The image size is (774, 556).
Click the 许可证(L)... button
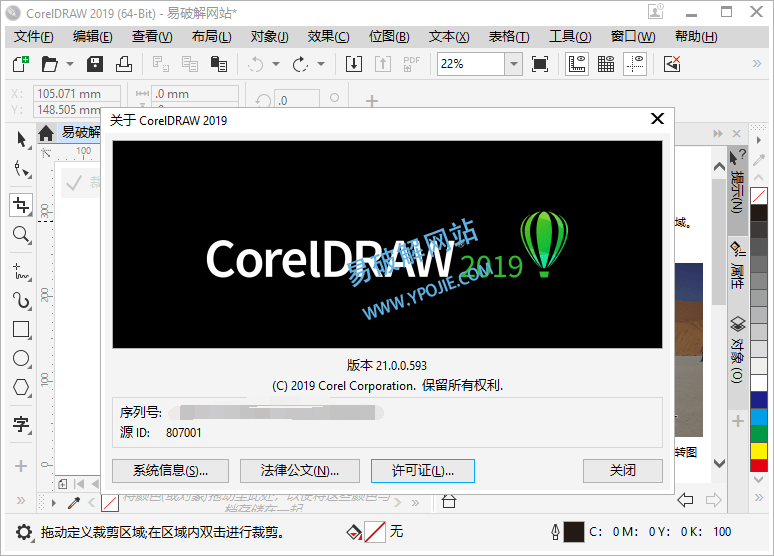[x=423, y=471]
